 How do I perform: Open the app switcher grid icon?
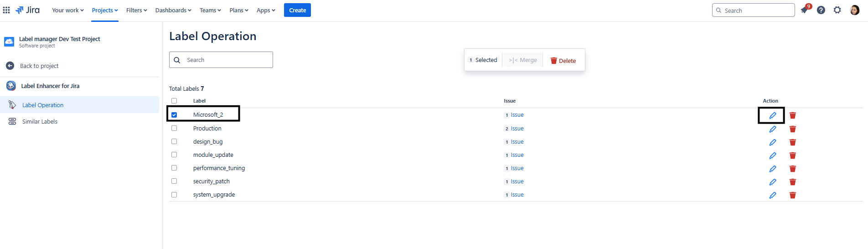6,10
